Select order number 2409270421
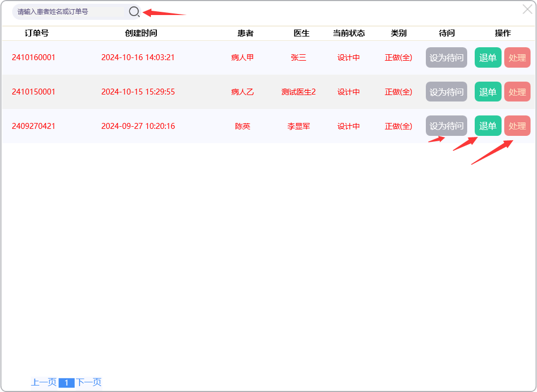The image size is (537, 392). click(33, 126)
